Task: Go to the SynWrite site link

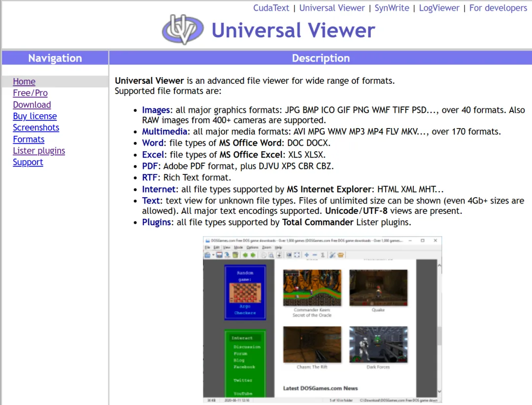Action: pyautogui.click(x=392, y=8)
